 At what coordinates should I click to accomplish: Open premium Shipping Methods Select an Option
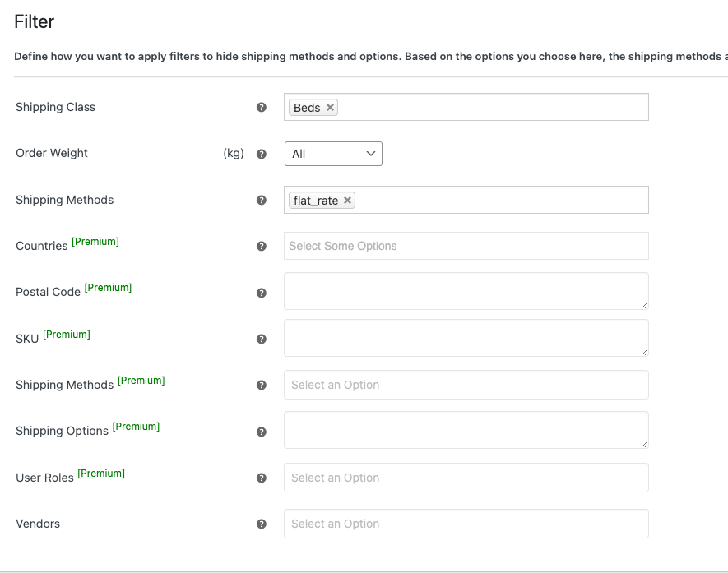click(x=466, y=385)
